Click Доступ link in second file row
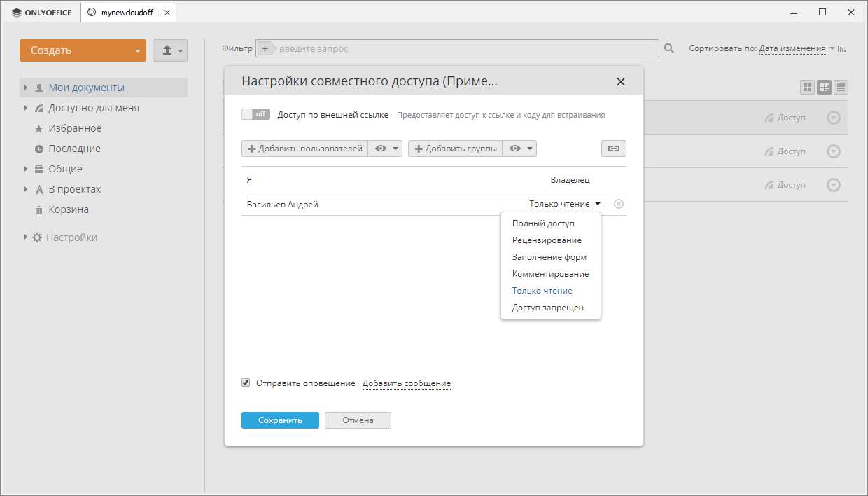Viewport: 868px width, 496px height. (x=785, y=151)
